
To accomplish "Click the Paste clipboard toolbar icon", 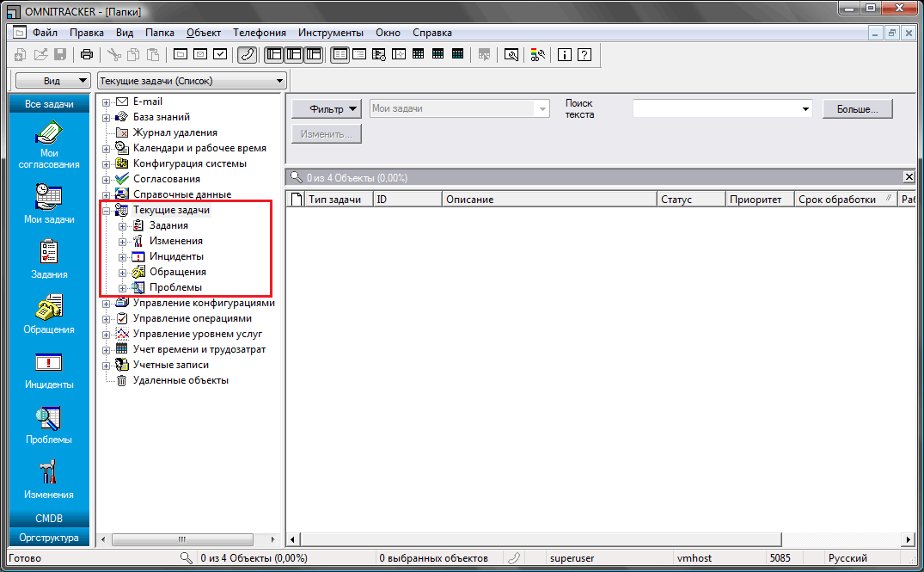I will pyautogui.click(x=153, y=55).
